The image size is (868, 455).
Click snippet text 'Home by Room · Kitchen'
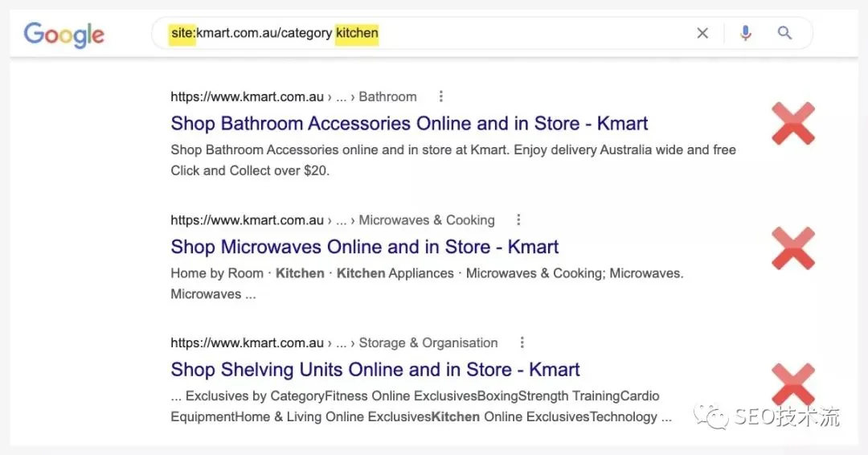248,273
